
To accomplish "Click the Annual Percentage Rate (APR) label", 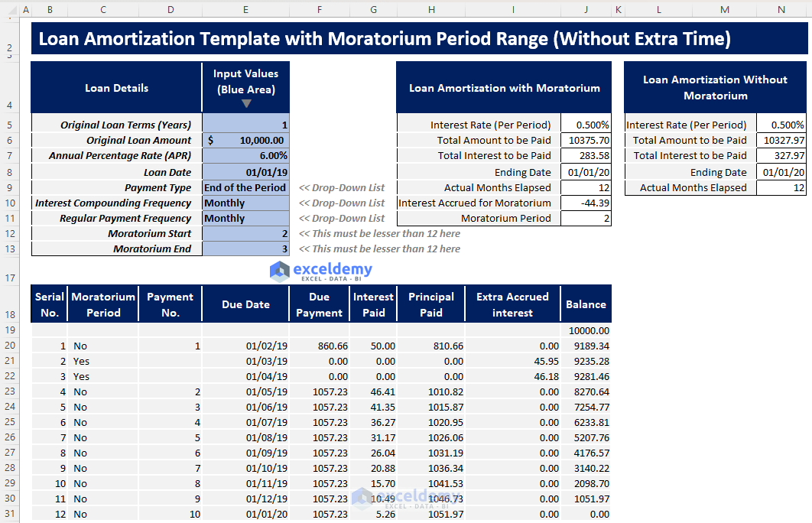I will [x=120, y=156].
